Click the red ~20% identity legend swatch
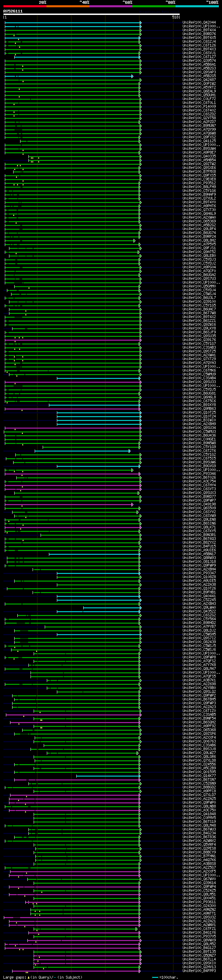 click(25, 7)
